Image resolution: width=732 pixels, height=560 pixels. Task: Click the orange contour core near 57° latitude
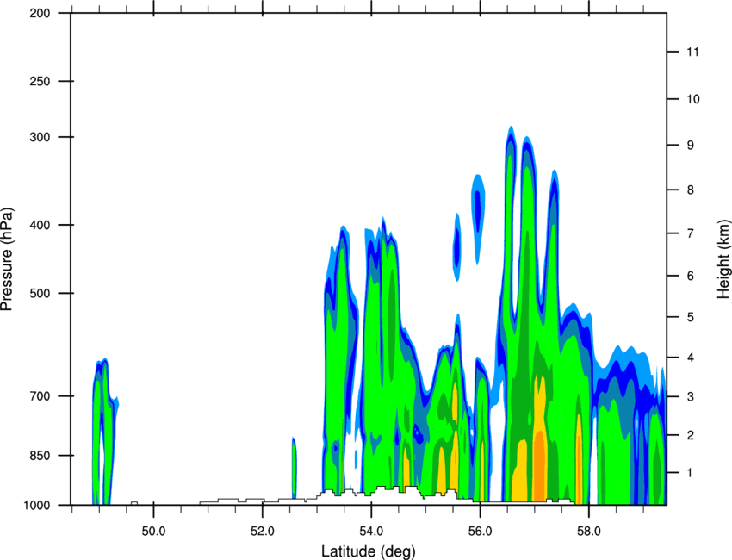[540, 466]
